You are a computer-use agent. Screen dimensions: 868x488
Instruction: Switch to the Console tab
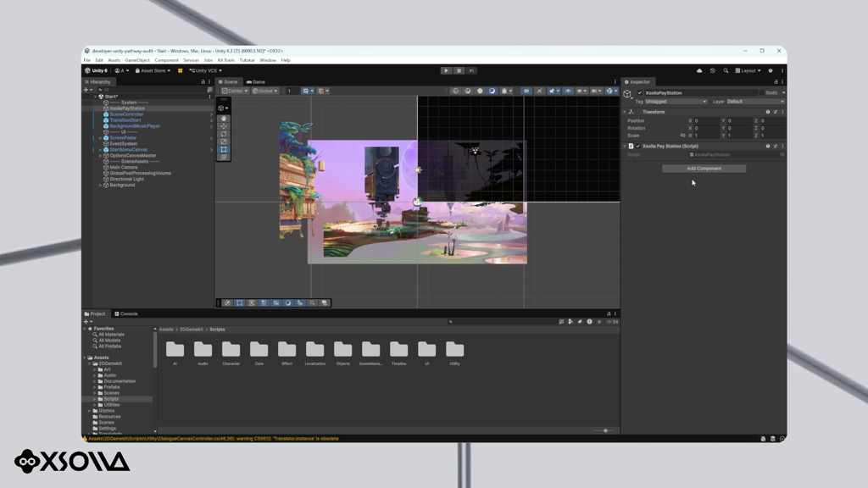click(126, 313)
